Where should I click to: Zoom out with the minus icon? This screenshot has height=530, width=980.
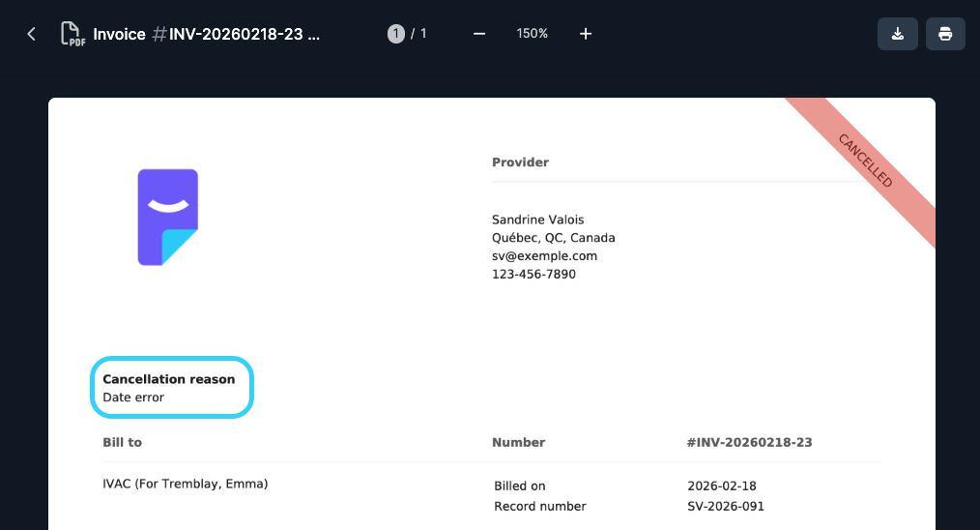click(478, 34)
